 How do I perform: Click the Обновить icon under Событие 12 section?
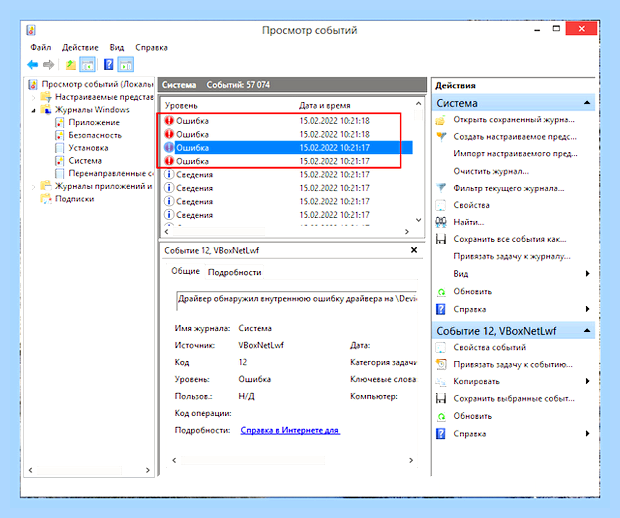click(440, 416)
